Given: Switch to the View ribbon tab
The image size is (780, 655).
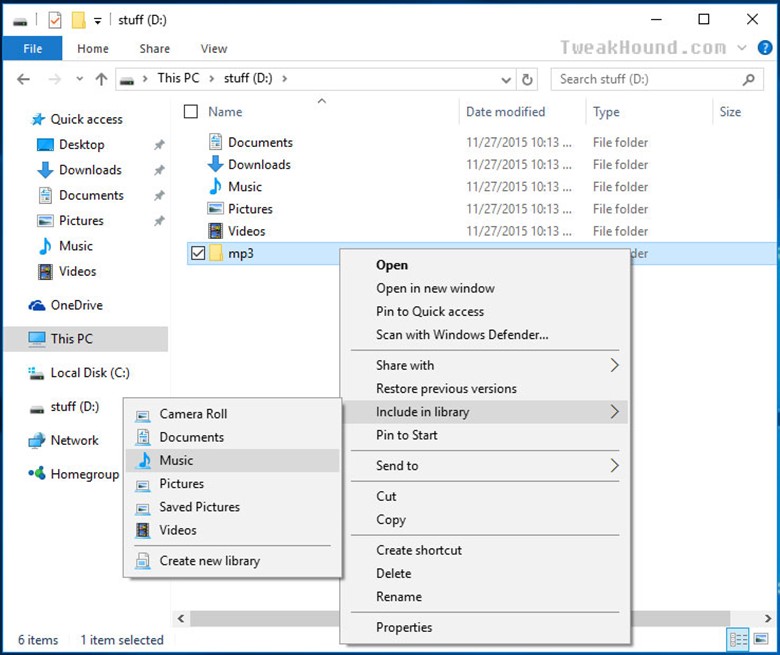Looking at the screenshot, I should click(x=214, y=48).
